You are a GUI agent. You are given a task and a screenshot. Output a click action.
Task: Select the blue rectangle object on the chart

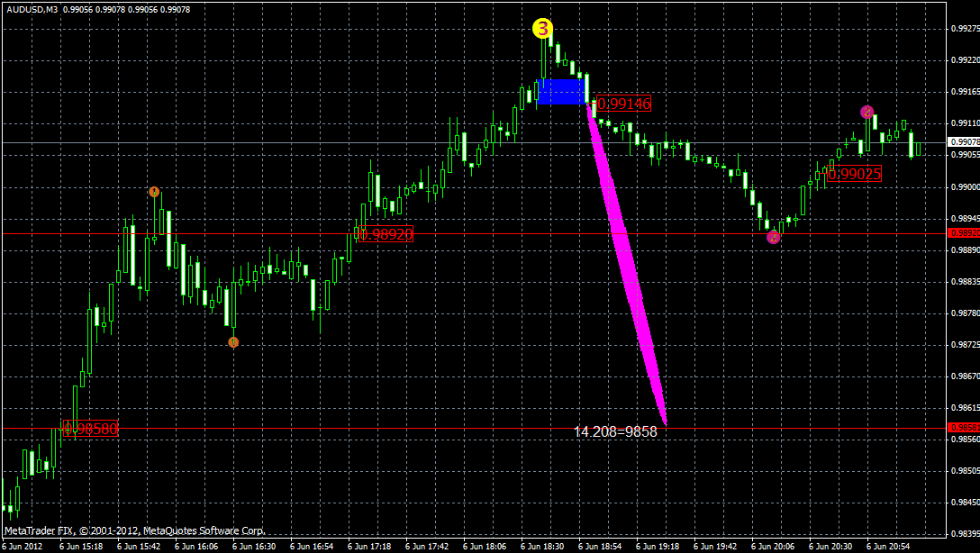(x=559, y=90)
